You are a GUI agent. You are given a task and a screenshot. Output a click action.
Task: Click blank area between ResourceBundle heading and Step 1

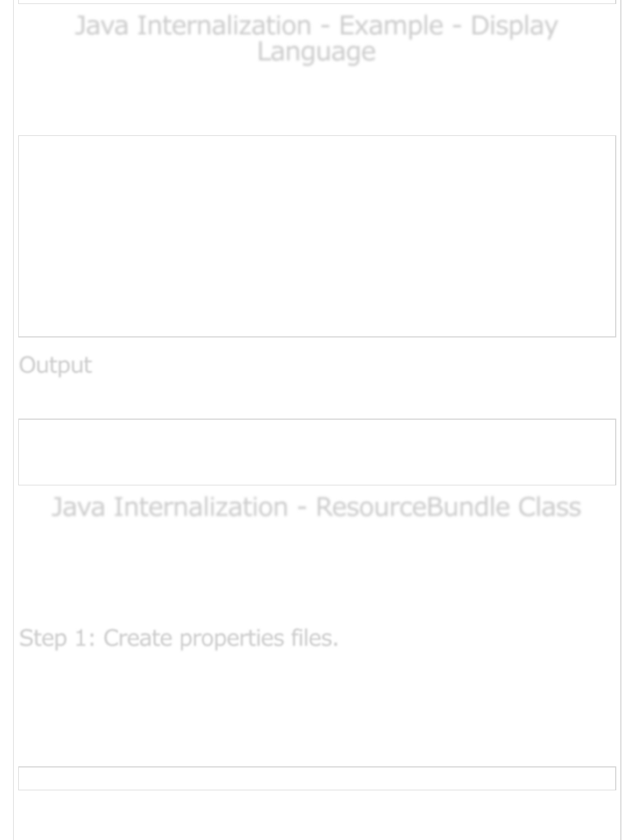316,571
